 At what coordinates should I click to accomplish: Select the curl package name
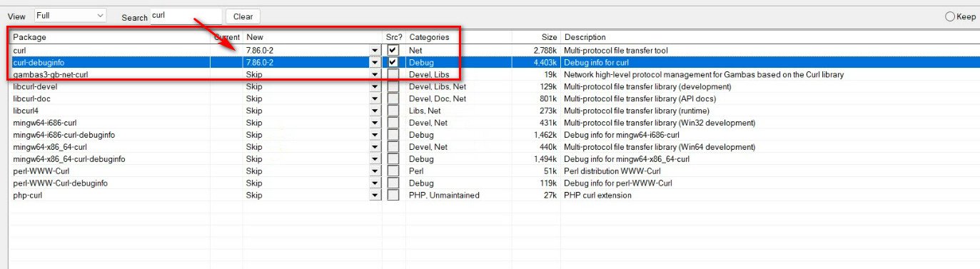[x=20, y=51]
